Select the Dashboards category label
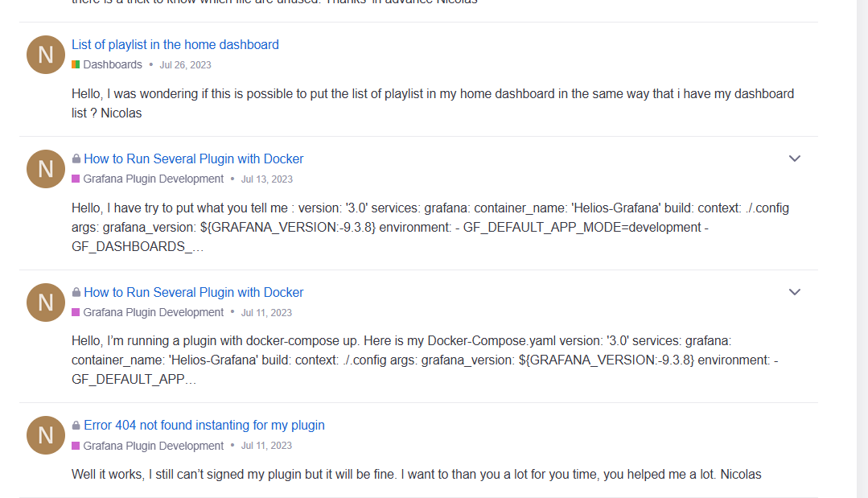Viewport: 868px width, 498px height. point(113,64)
